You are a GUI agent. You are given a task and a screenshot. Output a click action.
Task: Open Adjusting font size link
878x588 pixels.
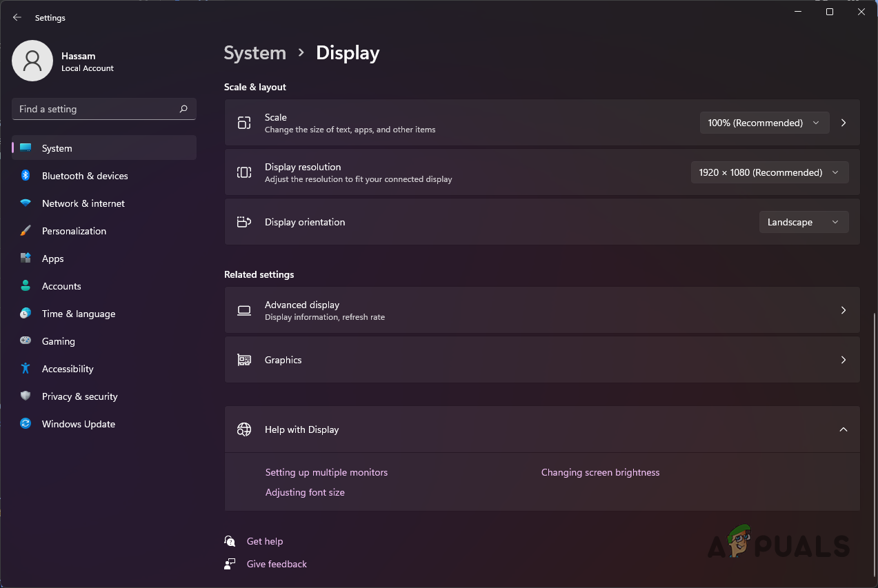(305, 492)
